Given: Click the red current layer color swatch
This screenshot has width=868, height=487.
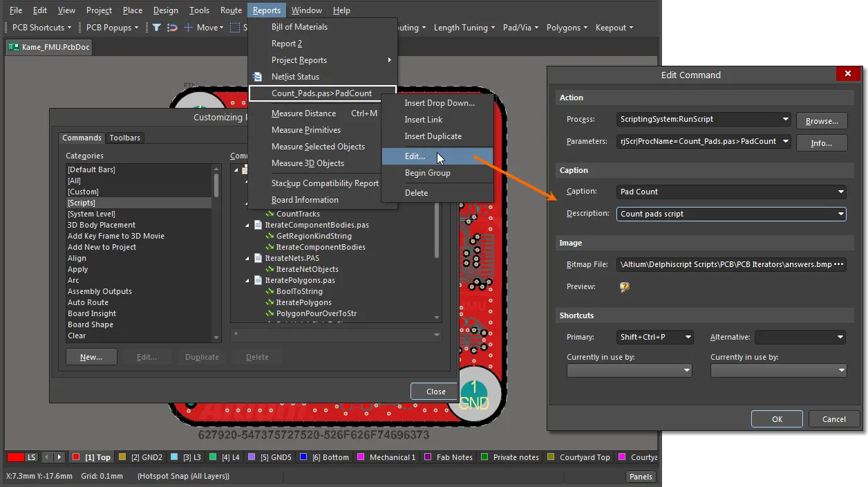Looking at the screenshot, I should (16, 457).
